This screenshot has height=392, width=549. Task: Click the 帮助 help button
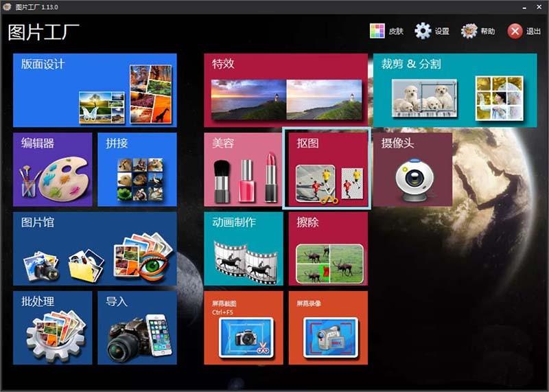pos(478,31)
